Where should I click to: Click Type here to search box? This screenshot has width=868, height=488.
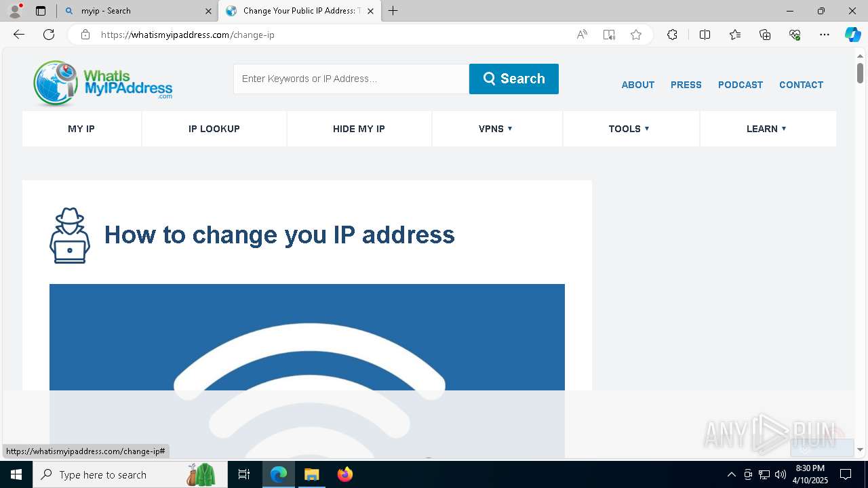tap(129, 474)
